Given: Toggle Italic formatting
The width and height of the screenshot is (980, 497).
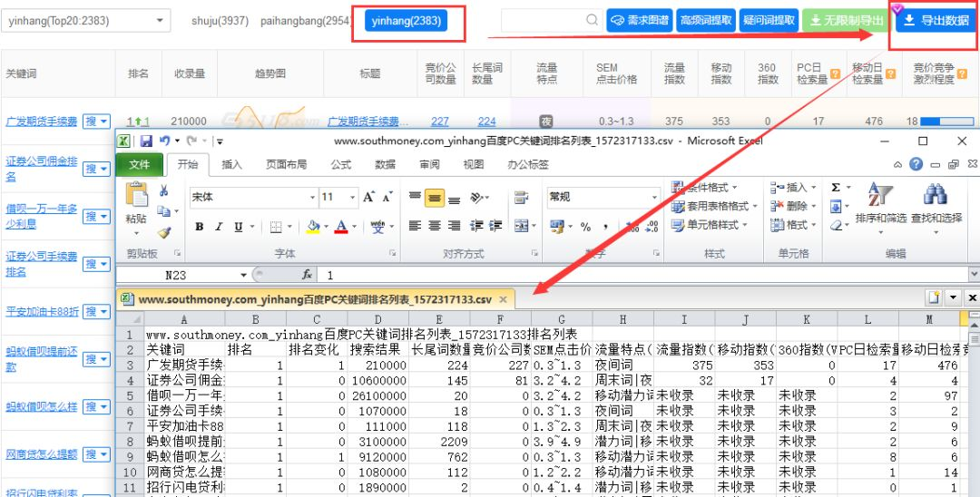Looking at the screenshot, I should click(x=219, y=227).
